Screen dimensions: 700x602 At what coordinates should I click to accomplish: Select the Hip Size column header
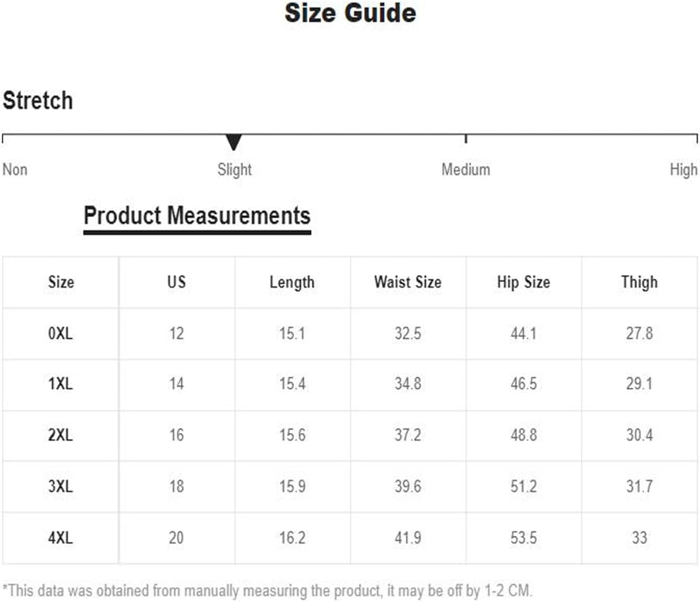524,282
